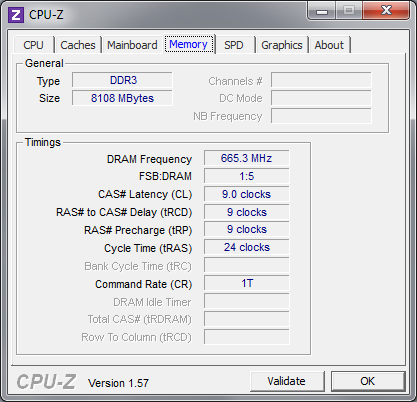Open the Caches tab
The height and width of the screenshot is (402, 417).
[78, 45]
